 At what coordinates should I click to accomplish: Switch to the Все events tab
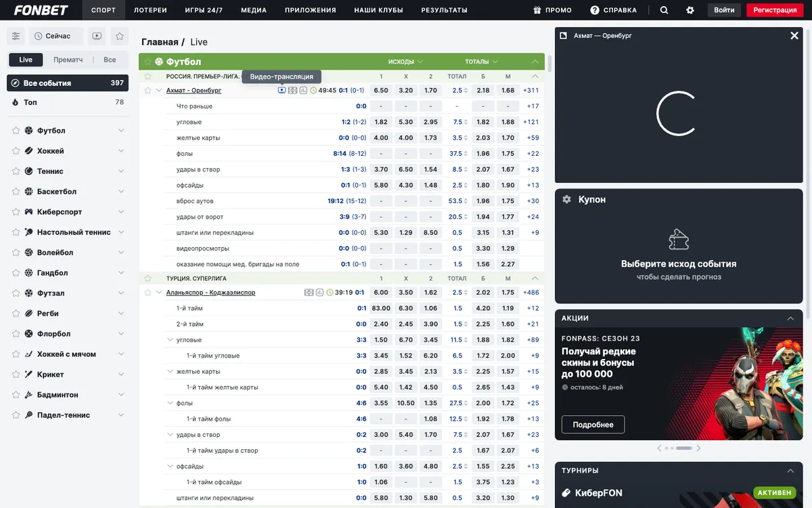[x=110, y=60]
